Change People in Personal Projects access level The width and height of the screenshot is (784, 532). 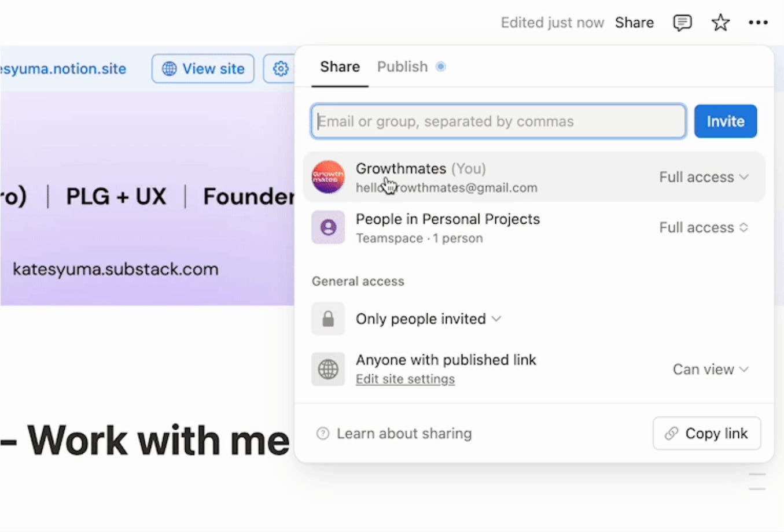[x=704, y=227]
